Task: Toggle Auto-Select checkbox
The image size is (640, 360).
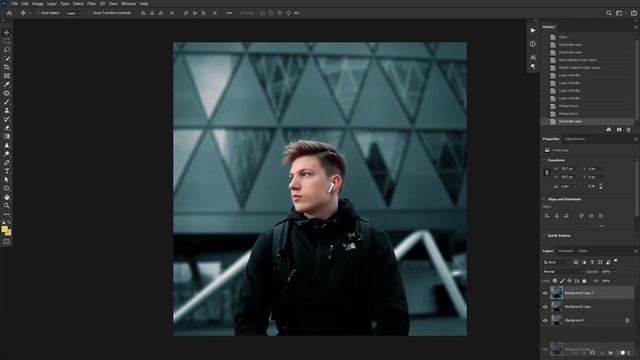Action: tap(38, 13)
